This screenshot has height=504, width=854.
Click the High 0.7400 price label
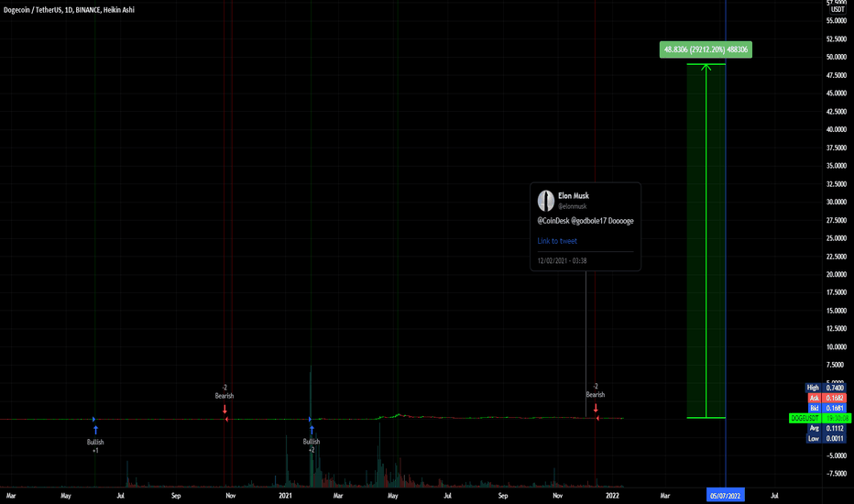tap(826, 388)
